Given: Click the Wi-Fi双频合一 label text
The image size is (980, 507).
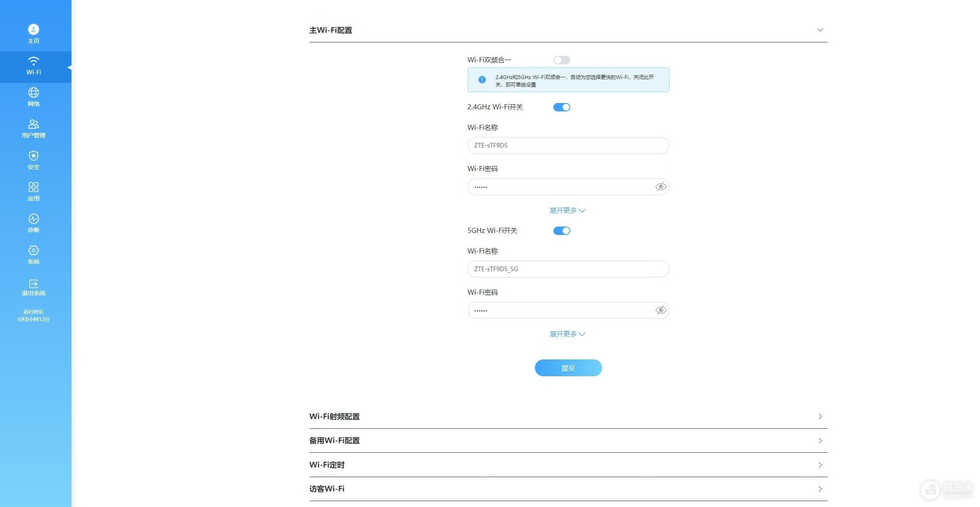Looking at the screenshot, I should click(x=489, y=60).
